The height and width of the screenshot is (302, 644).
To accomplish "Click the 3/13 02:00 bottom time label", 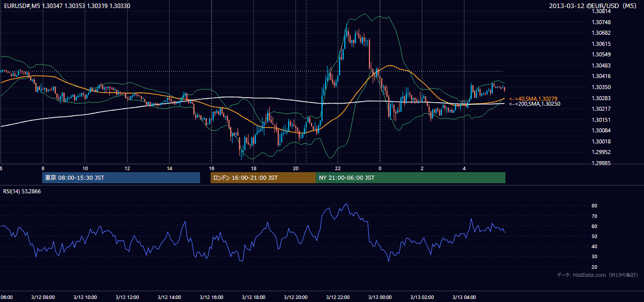I will (x=422, y=297).
